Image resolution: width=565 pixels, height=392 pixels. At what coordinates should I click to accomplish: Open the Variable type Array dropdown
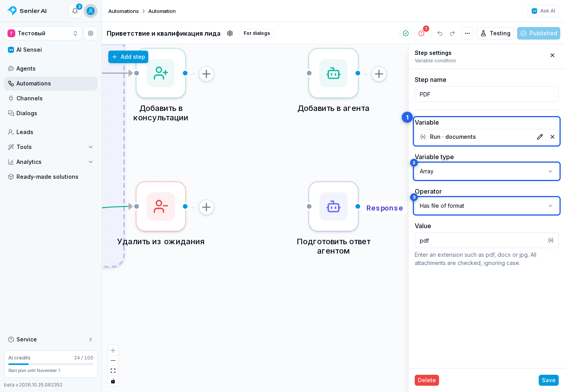tap(487, 171)
